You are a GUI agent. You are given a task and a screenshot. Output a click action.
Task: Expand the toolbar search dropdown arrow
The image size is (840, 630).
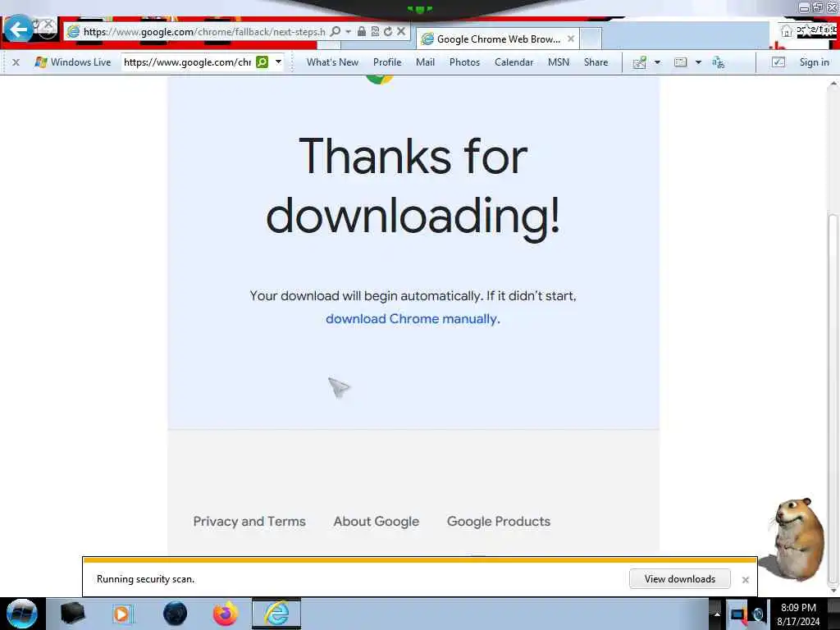279,62
